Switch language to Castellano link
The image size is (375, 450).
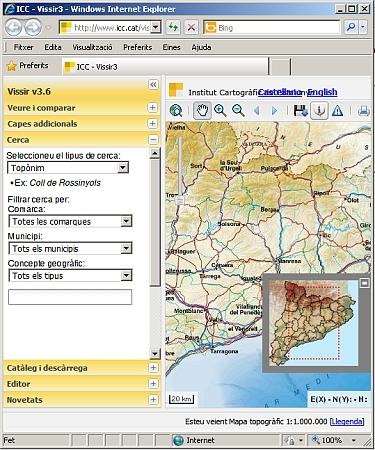tap(280, 92)
